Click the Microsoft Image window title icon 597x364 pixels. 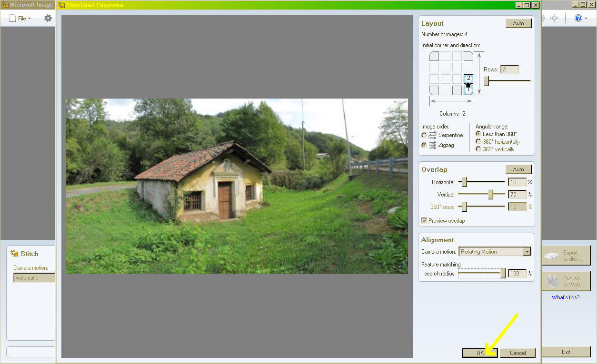pyautogui.click(x=5, y=5)
